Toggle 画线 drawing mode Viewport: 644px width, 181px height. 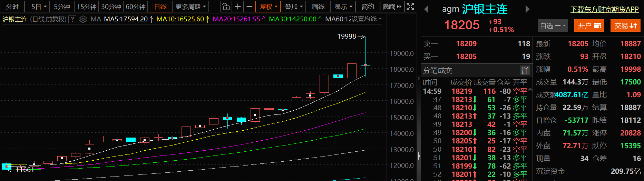coord(318,7)
